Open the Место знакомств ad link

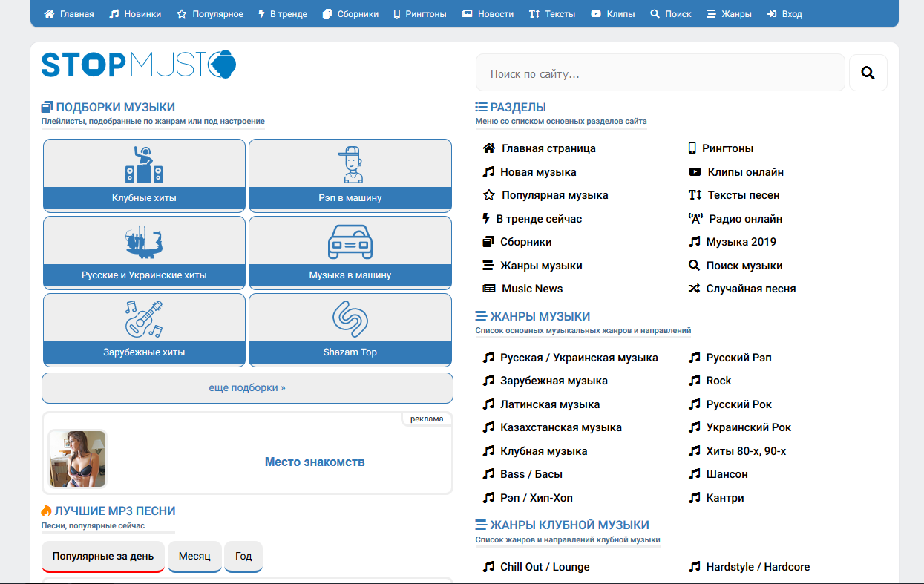tap(315, 462)
